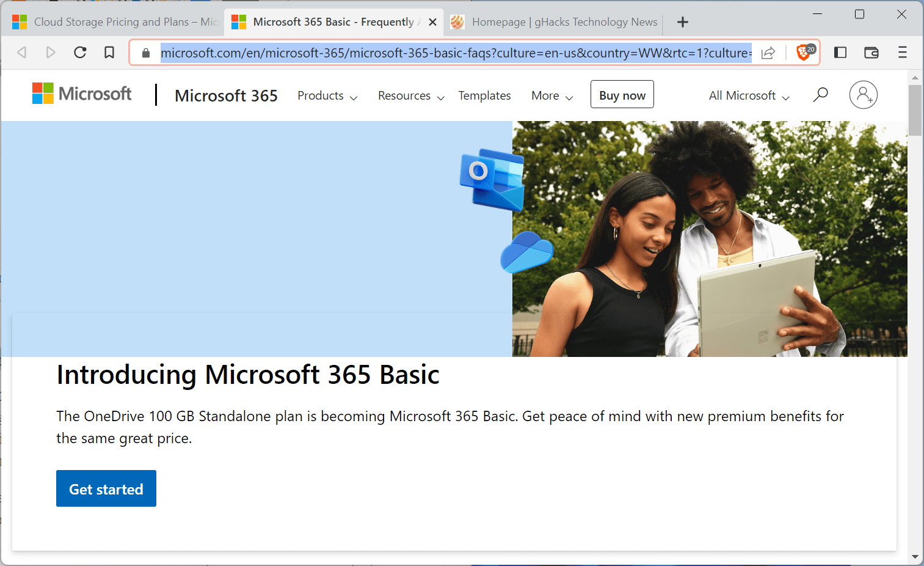Close the Microsoft 365 Basic tab
The width and height of the screenshot is (924, 566).
click(x=432, y=22)
